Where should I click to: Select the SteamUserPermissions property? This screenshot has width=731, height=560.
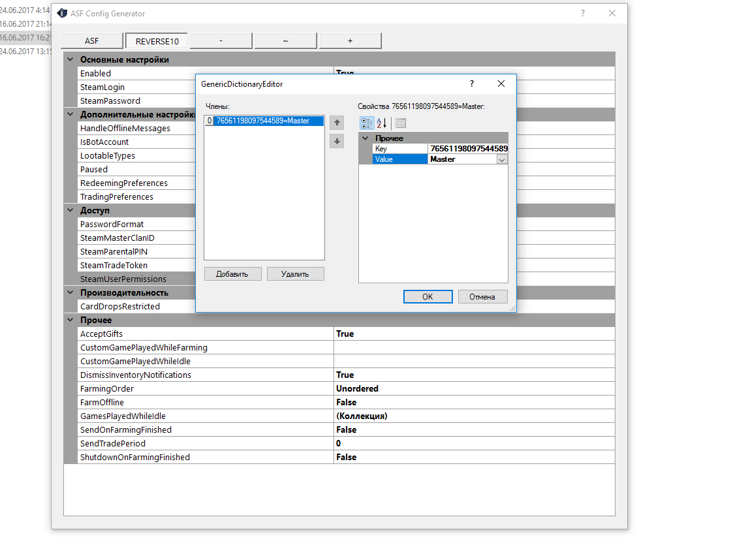pos(136,279)
